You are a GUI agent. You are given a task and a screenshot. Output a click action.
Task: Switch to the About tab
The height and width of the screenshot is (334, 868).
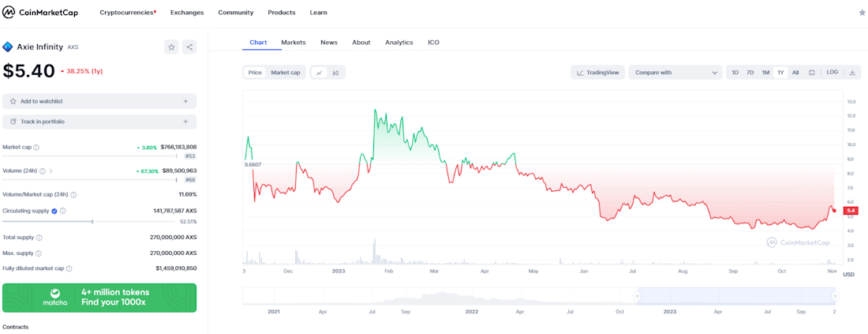361,42
